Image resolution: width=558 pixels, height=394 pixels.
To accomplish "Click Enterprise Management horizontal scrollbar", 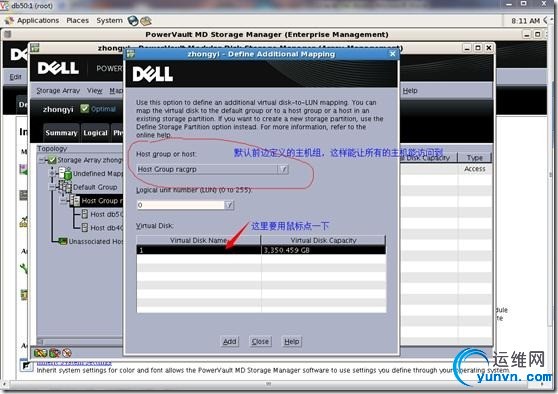I will click(x=268, y=384).
